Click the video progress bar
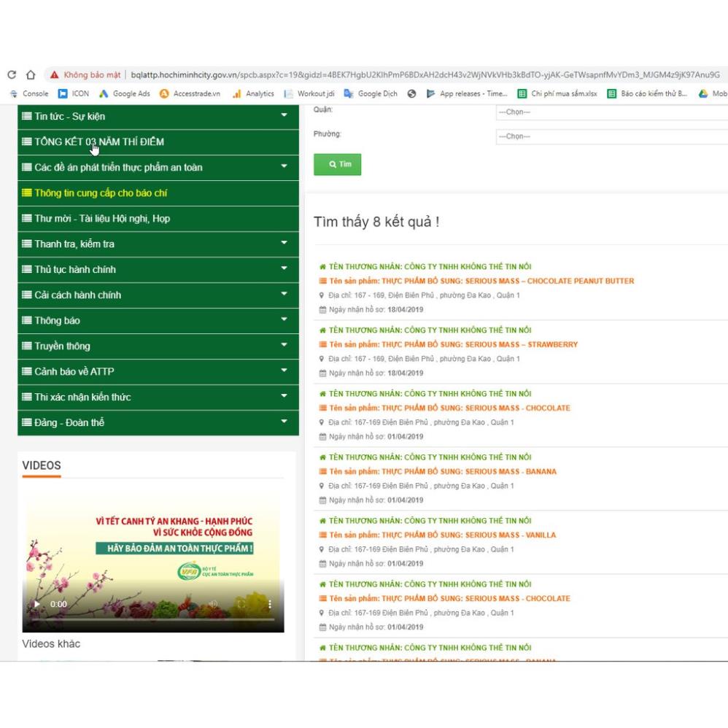This screenshot has height=728, width=728. coord(153,619)
